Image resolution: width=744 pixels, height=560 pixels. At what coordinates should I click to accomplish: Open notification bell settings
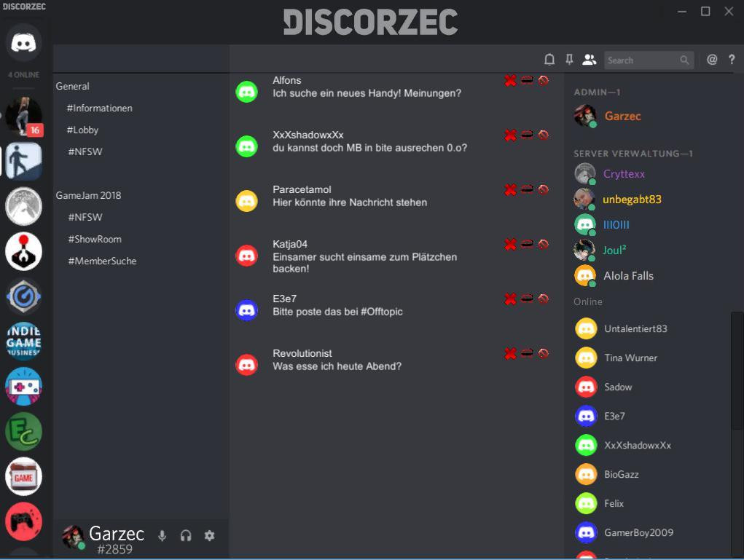pos(549,60)
